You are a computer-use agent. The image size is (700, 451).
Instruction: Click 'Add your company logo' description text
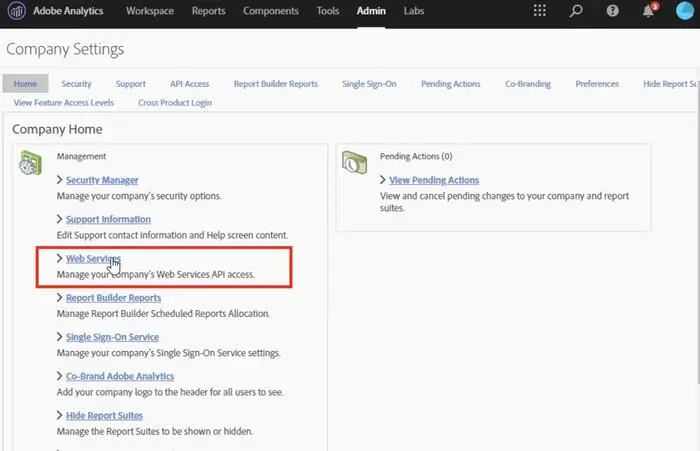pos(170,392)
